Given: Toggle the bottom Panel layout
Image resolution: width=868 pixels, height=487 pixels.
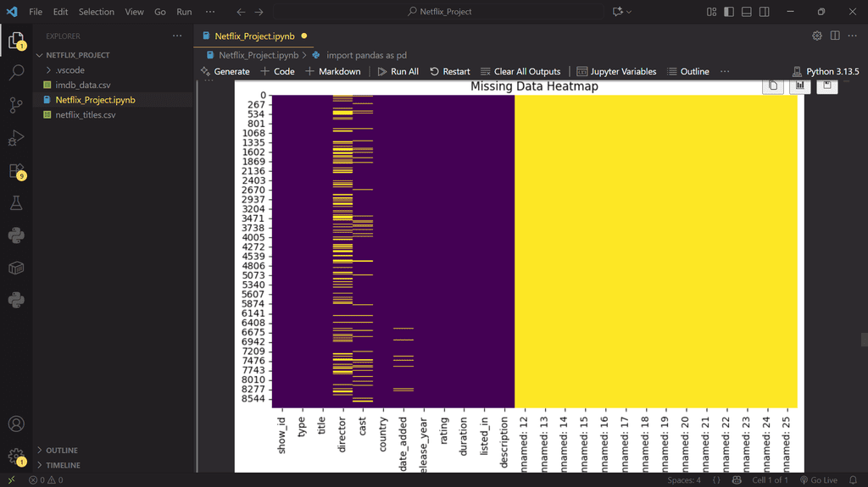Looking at the screenshot, I should pyautogui.click(x=746, y=12).
